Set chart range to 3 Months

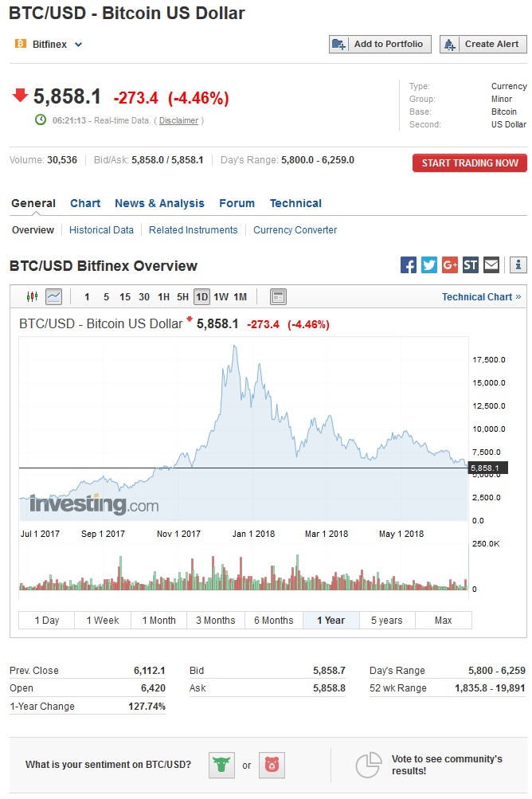(216, 620)
